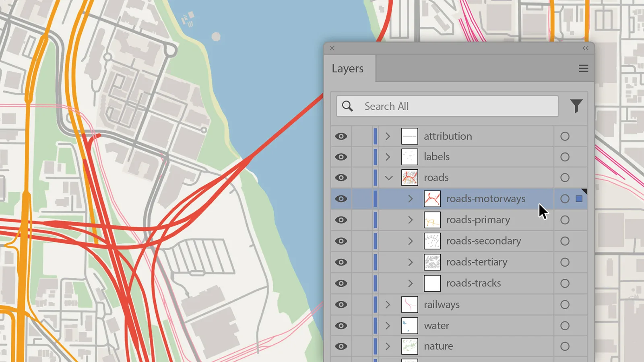Expand the roads-primary sublayer
This screenshot has height=362, width=644.
pos(411,220)
